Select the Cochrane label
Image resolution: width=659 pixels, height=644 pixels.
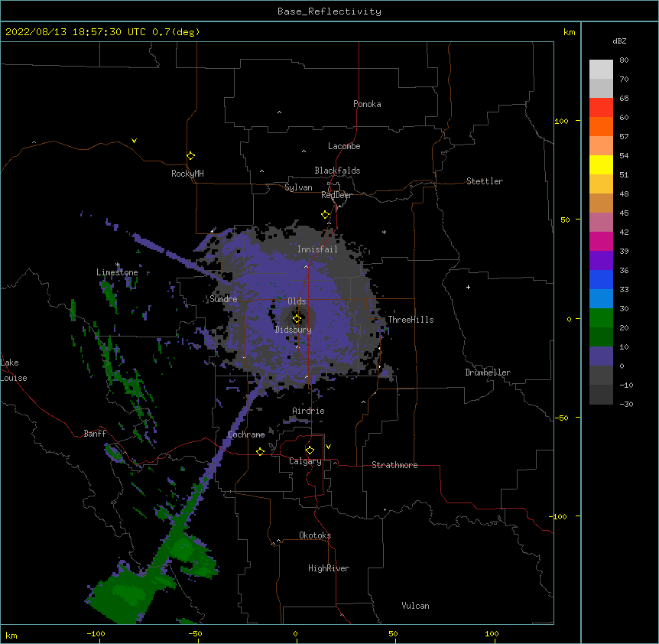click(x=246, y=434)
